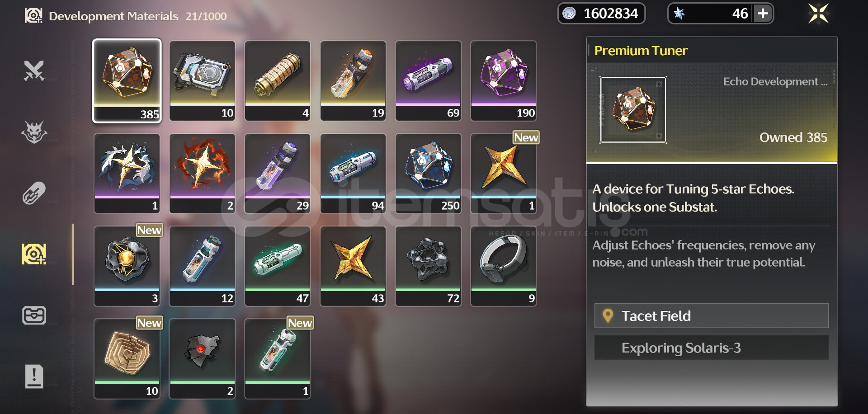Viewport: 868px width, 414px height.
Task: Open the chest-shaped Resources tab
Action: pos(34,315)
